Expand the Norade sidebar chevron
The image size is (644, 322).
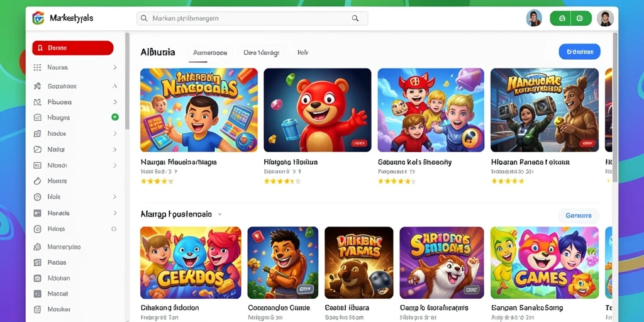click(114, 213)
